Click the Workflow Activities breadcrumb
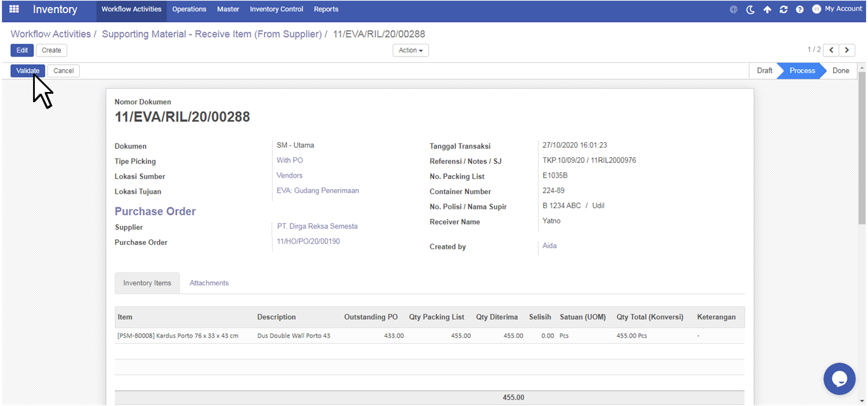Image resolution: width=868 pixels, height=406 pixels. coord(51,34)
